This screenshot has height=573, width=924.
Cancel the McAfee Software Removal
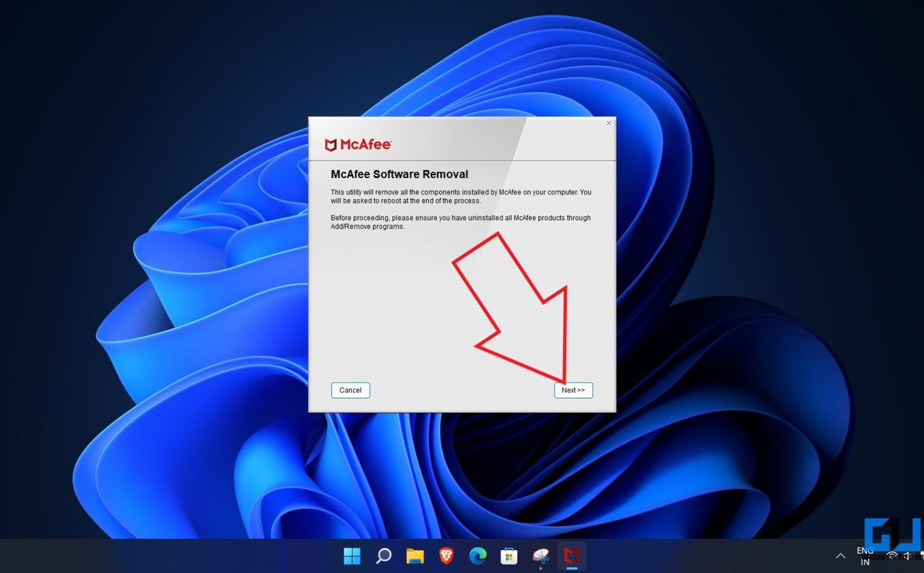350,390
